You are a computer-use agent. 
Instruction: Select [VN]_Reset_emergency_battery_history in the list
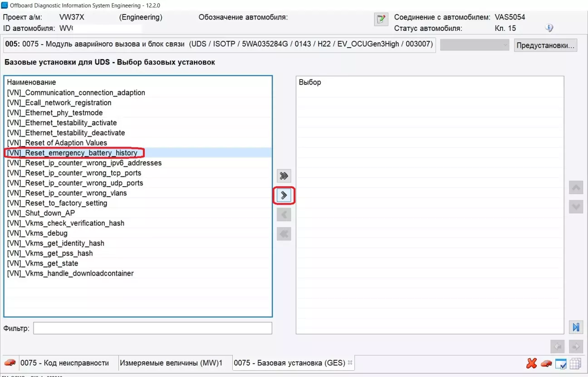pyautogui.click(x=72, y=153)
